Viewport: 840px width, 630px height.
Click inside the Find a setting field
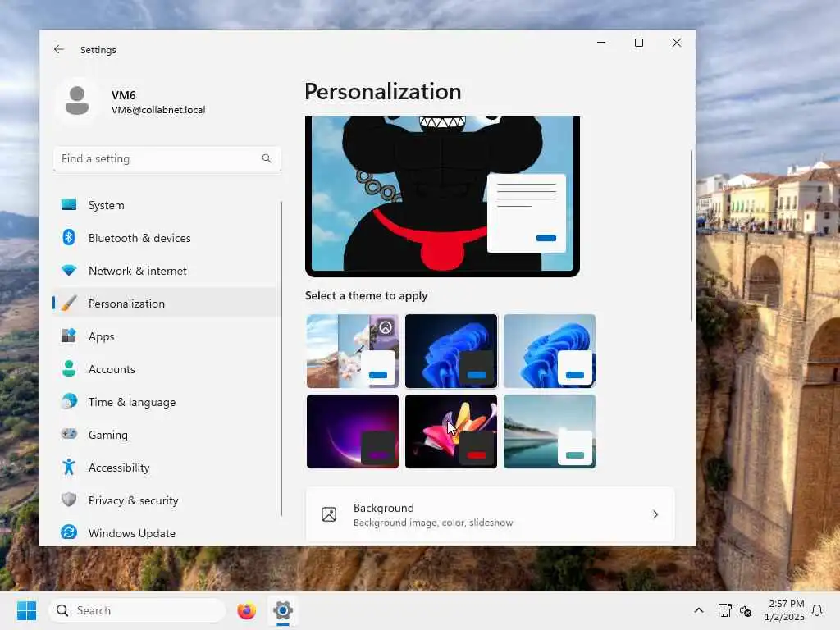[167, 158]
